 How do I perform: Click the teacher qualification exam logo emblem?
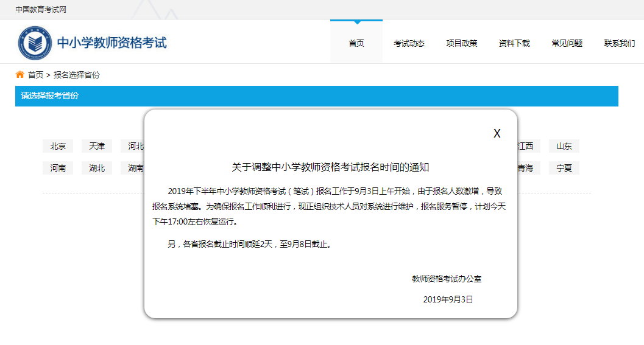coord(35,43)
